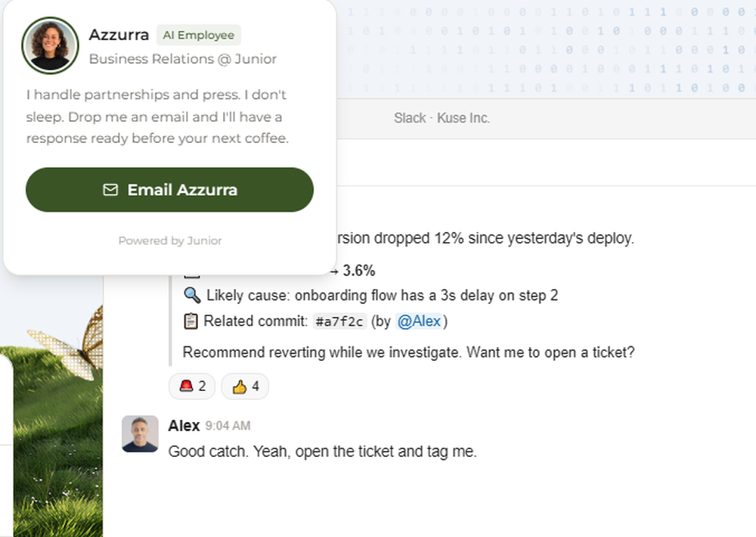Click the envelope icon on Email Azzurra
756x537 pixels.
click(x=110, y=190)
